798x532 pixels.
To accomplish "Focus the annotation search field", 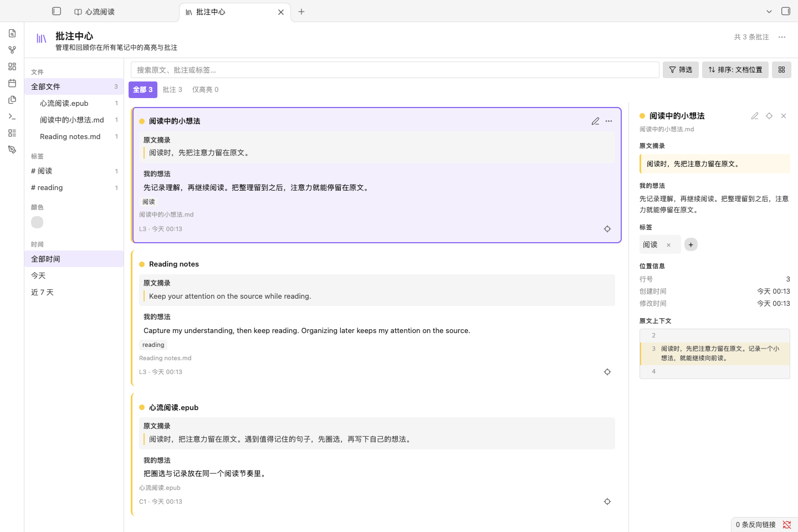I will [x=395, y=70].
